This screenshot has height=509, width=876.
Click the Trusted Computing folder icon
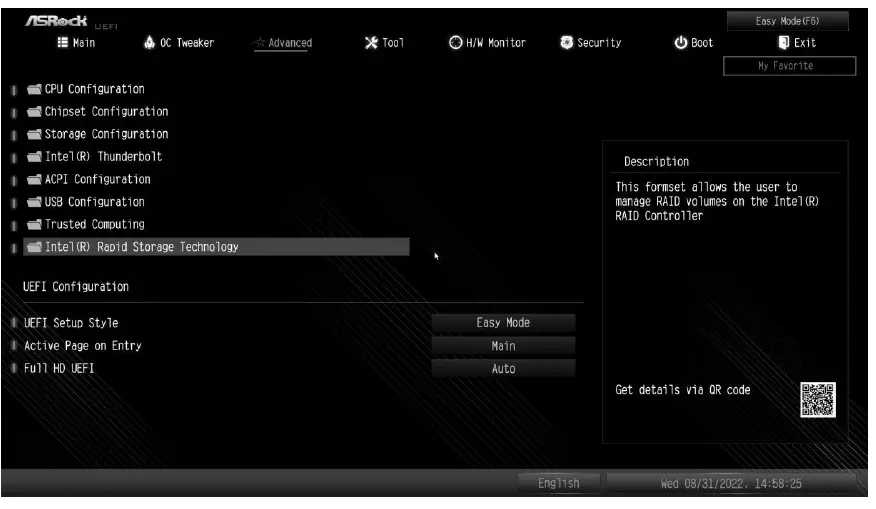click(34, 225)
